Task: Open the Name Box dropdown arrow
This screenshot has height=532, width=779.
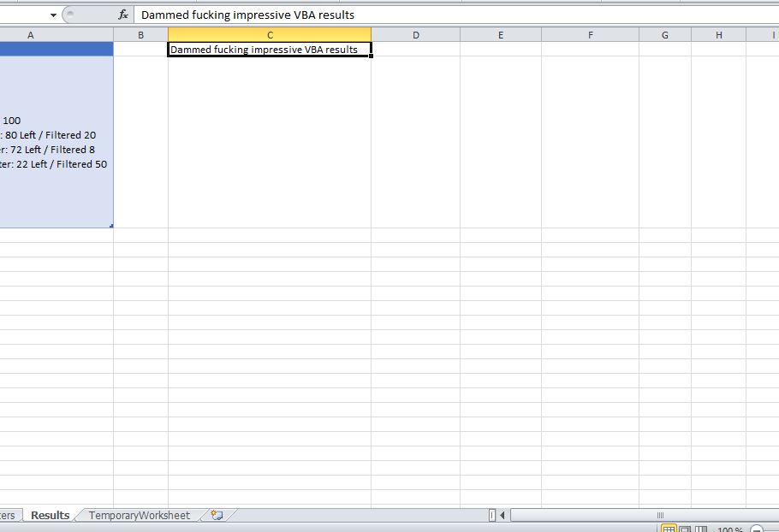Action: coord(53,15)
